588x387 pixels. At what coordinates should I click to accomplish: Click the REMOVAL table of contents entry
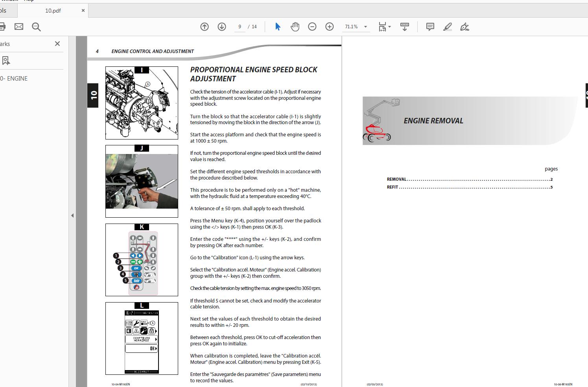point(470,179)
